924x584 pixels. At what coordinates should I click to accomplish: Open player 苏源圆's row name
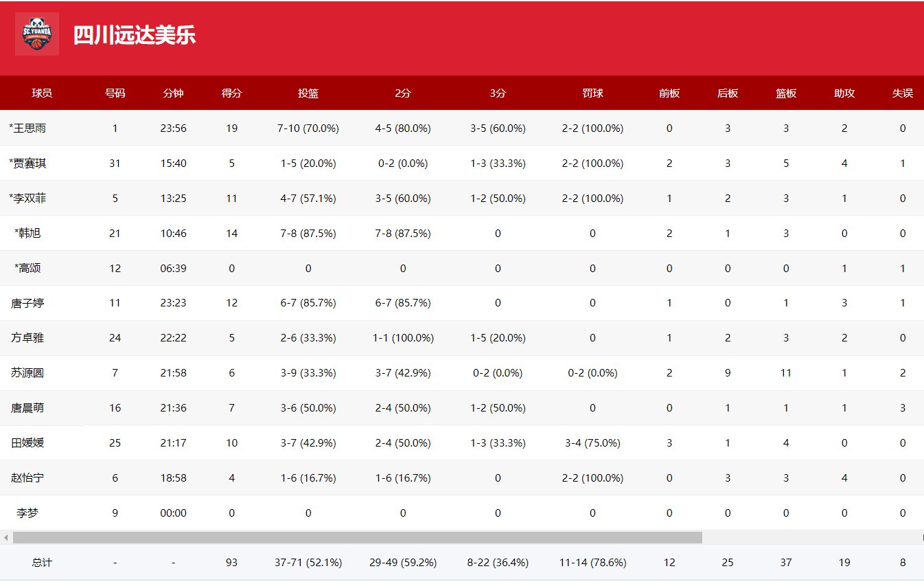[x=27, y=373]
